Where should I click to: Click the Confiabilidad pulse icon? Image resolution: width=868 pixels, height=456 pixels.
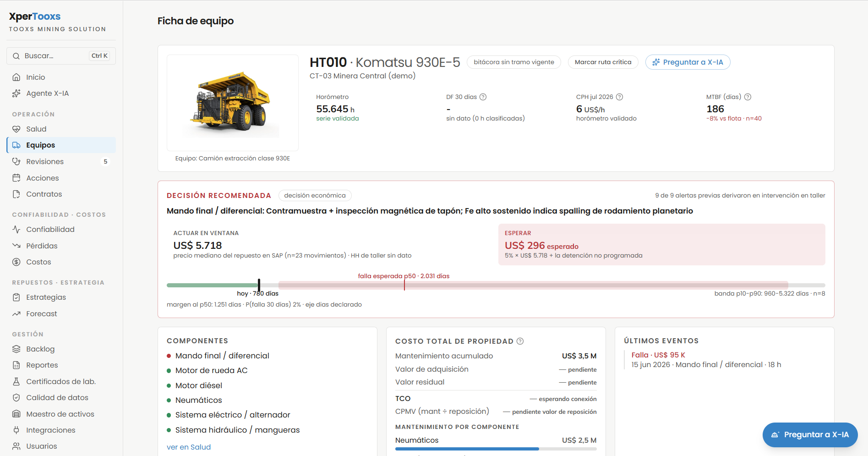[x=16, y=229]
